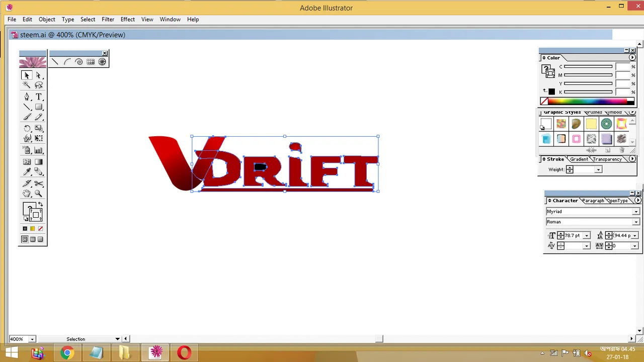Select the Mesh tool
644x362 pixels.
[x=27, y=162]
